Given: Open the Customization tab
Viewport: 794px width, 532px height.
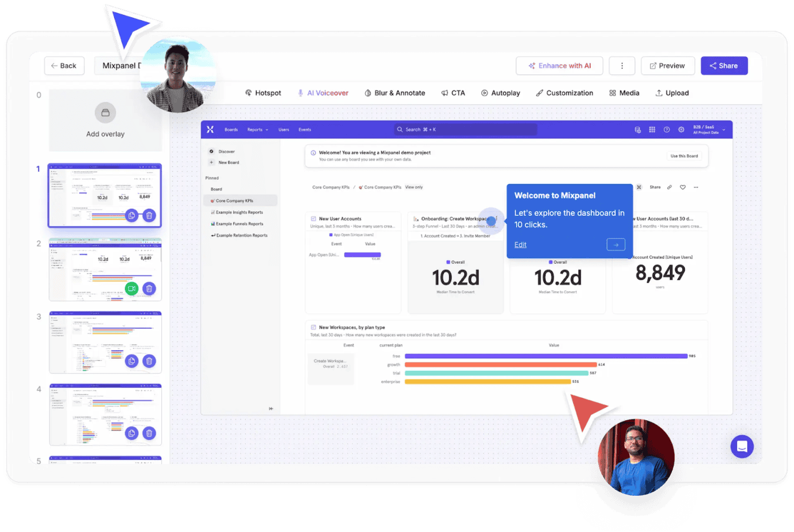Looking at the screenshot, I should pos(564,93).
